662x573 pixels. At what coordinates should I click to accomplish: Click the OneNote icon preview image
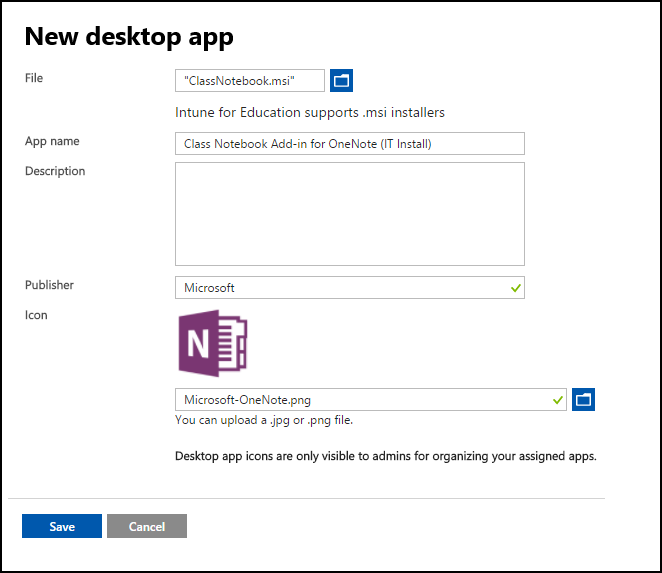(213, 343)
